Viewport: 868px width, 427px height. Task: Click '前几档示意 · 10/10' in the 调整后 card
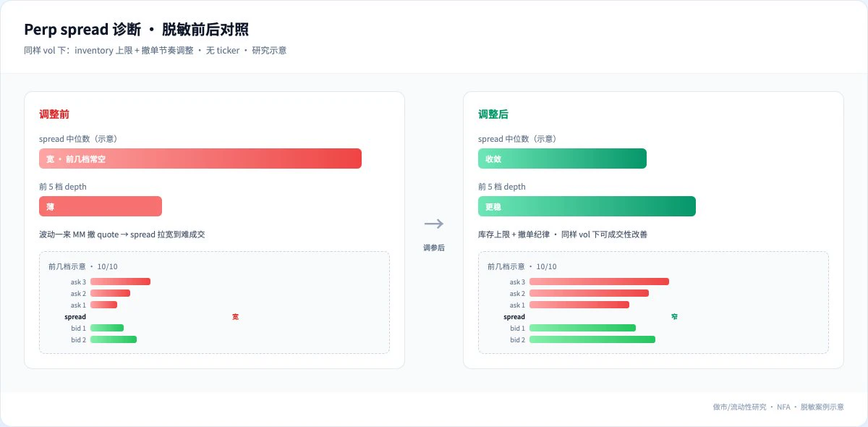click(522, 266)
